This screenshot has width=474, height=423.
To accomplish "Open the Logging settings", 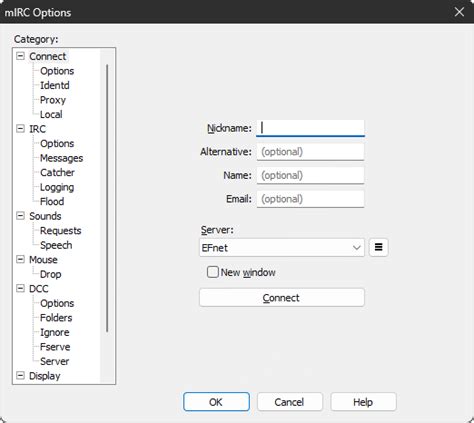I will click(x=57, y=187).
